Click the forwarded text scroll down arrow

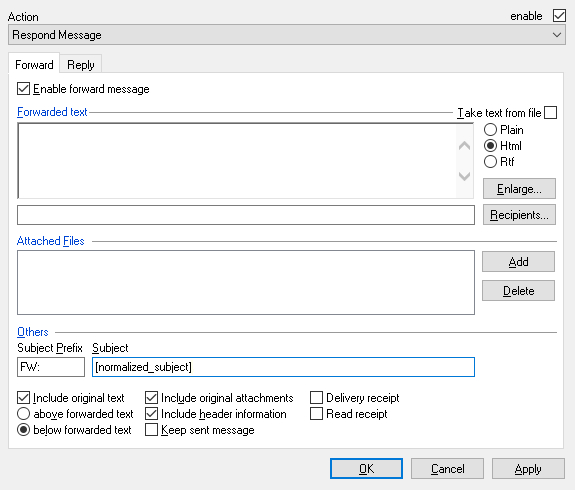pyautogui.click(x=465, y=176)
